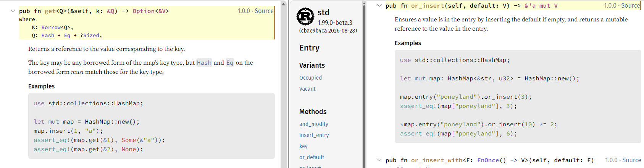
Task: Open the Eq trait link in description
Action: [x=230, y=63]
